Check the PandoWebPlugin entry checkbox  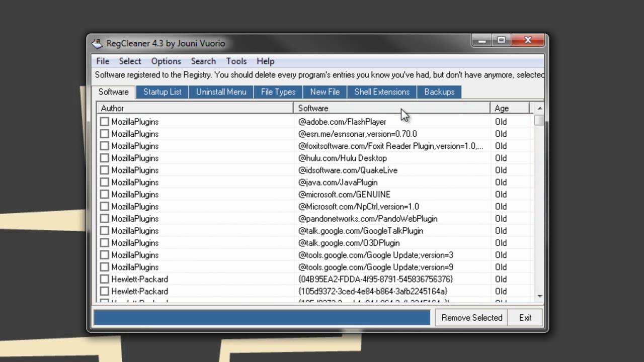[104, 219]
